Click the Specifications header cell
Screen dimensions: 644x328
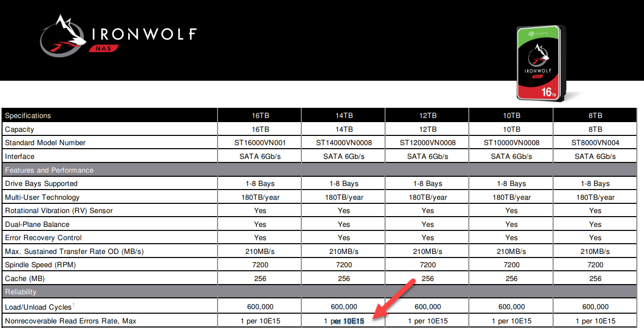110,115
